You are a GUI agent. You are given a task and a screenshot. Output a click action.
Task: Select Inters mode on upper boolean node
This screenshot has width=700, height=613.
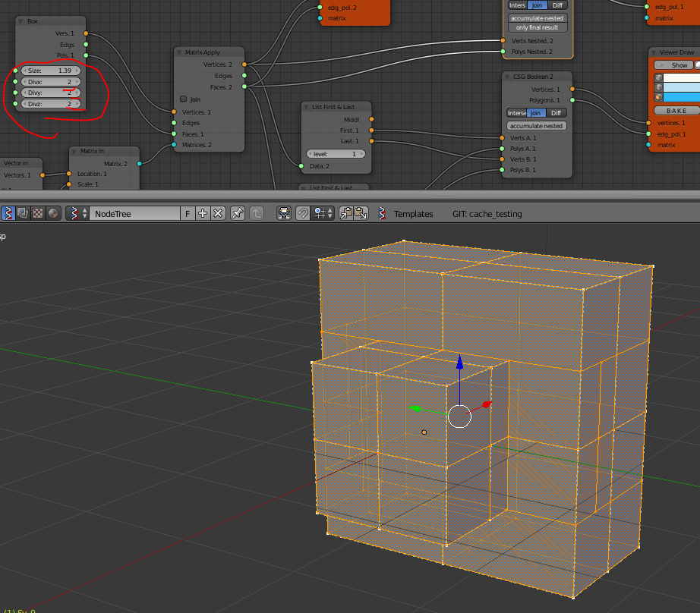tap(518, 5)
